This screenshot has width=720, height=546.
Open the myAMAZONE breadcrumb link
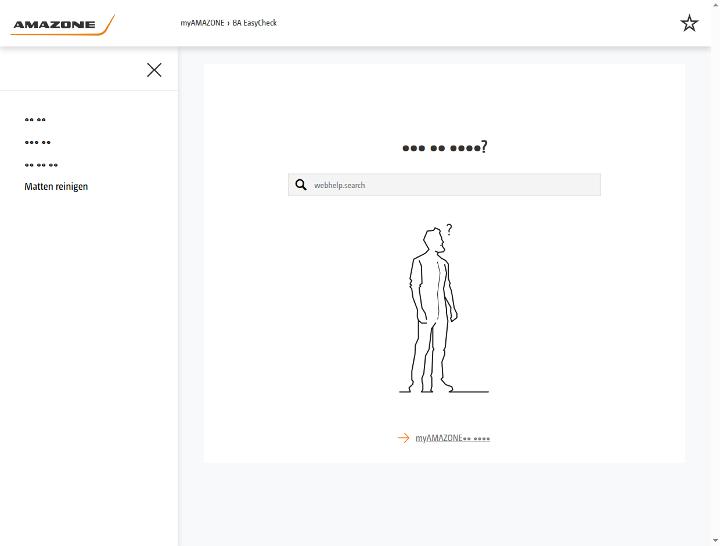(x=202, y=23)
